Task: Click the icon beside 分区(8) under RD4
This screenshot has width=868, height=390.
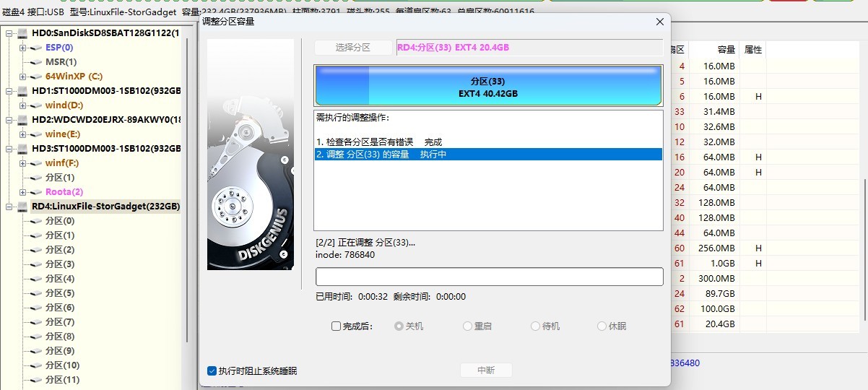Action: 37,337
